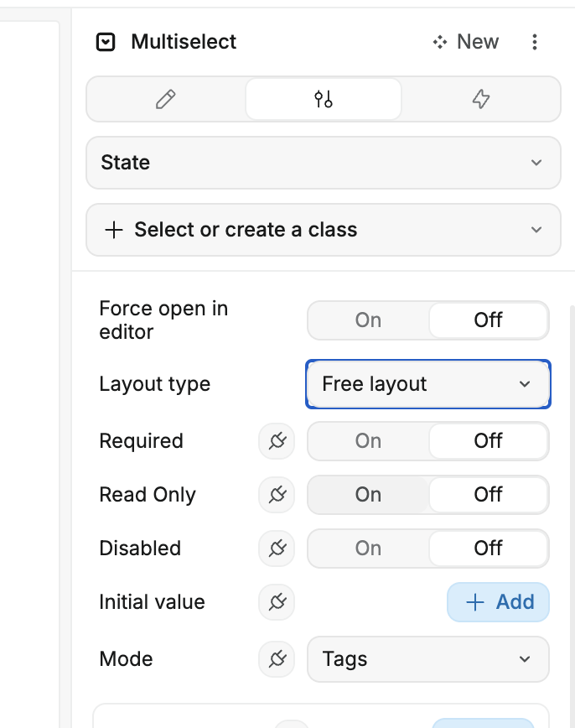Set Disabled to On

(368, 549)
